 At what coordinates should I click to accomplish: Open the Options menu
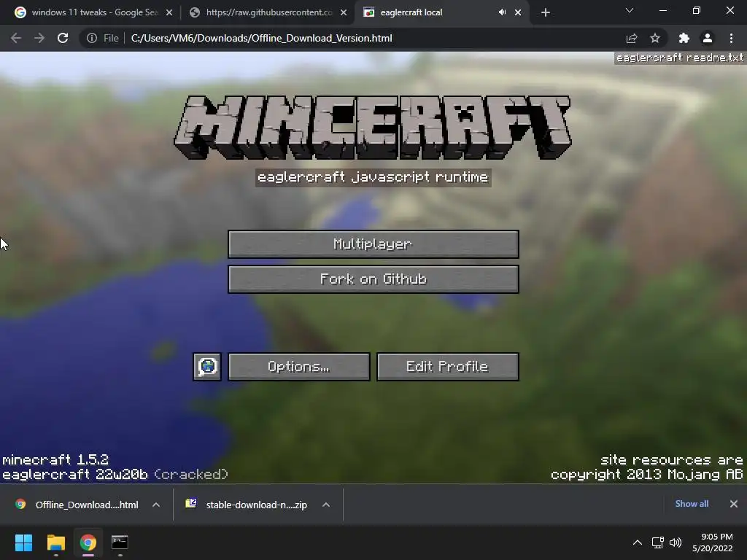(298, 367)
